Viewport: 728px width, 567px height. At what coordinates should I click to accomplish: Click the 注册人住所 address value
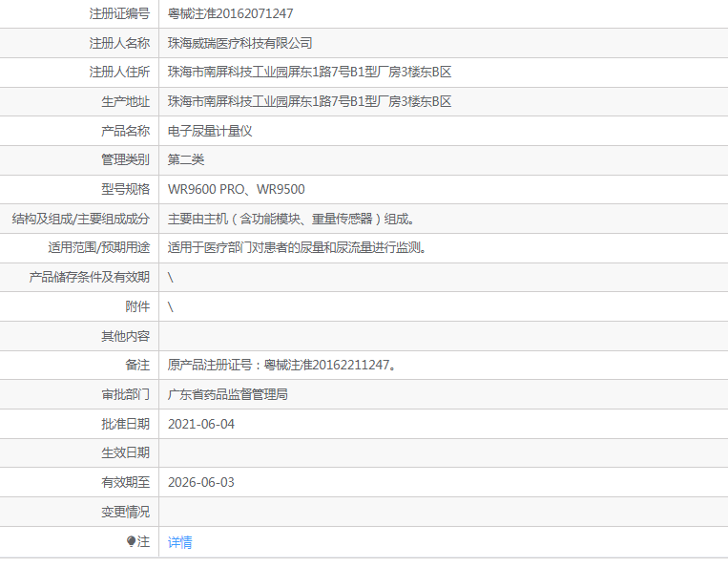click(309, 72)
